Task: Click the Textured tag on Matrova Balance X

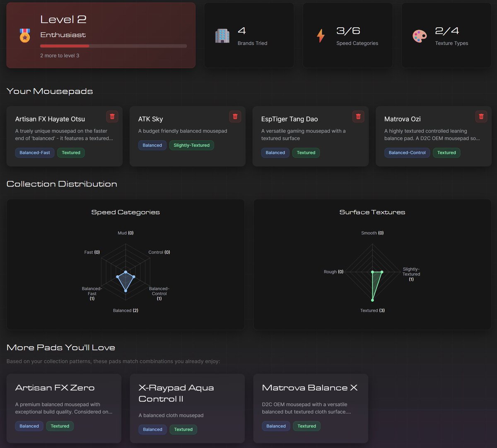Action: tap(307, 426)
